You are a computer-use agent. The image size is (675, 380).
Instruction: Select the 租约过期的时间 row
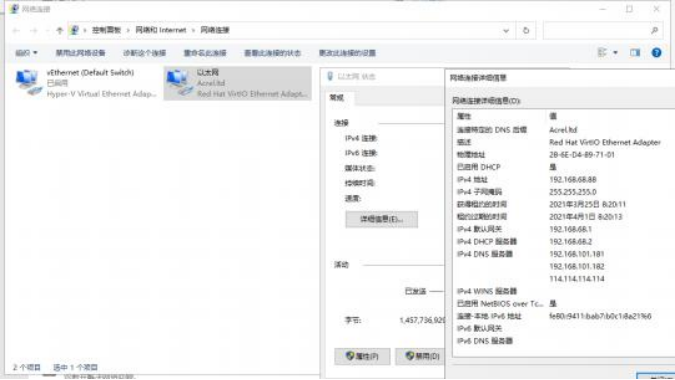click(564, 217)
